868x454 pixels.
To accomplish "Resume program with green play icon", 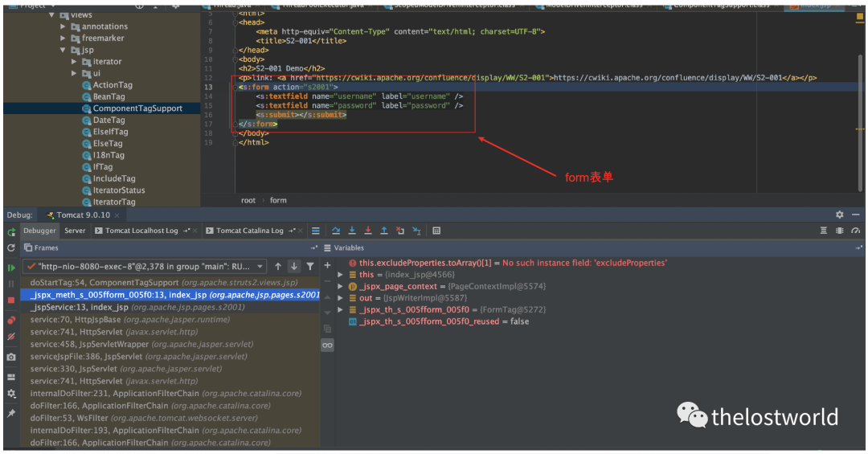I will pos(11,268).
